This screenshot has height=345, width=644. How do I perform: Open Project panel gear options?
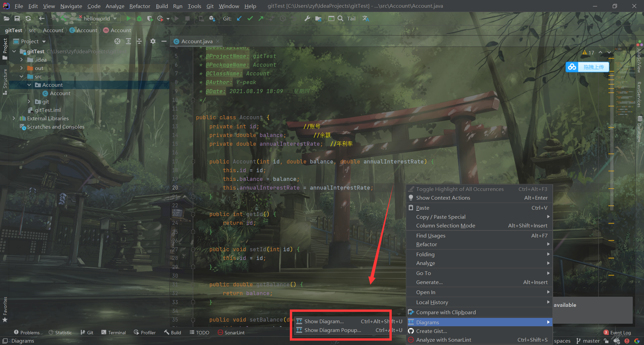pos(153,41)
